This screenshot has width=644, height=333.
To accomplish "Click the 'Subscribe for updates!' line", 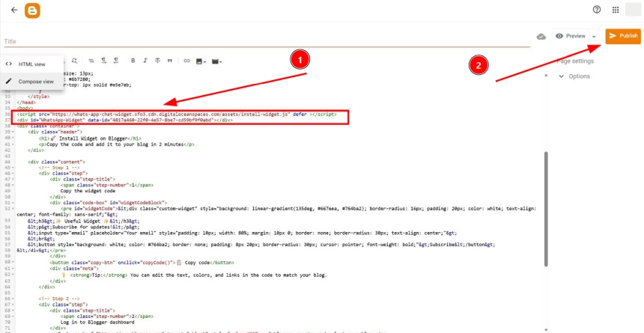I will point(84,227).
